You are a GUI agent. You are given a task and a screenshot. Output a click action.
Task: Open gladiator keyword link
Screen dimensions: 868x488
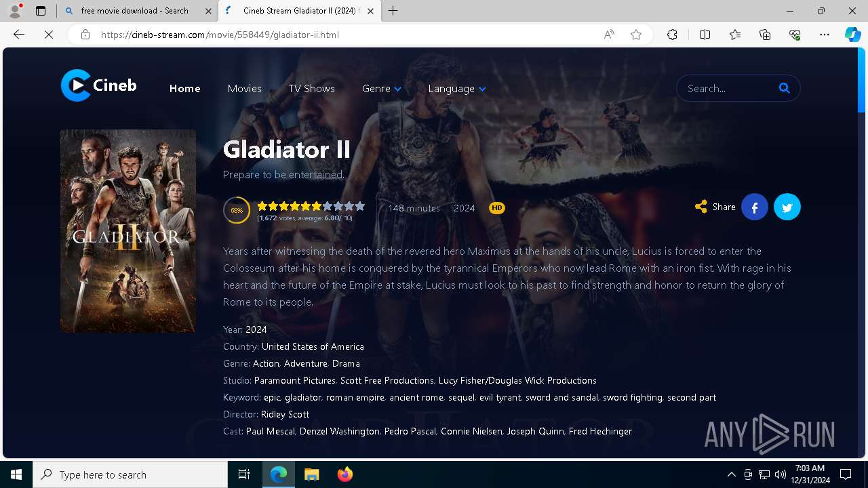pyautogui.click(x=302, y=397)
